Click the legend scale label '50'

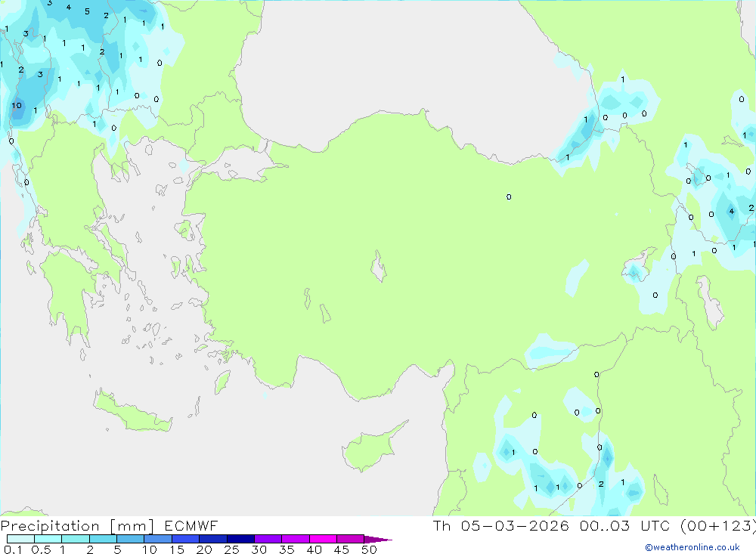coord(369,549)
